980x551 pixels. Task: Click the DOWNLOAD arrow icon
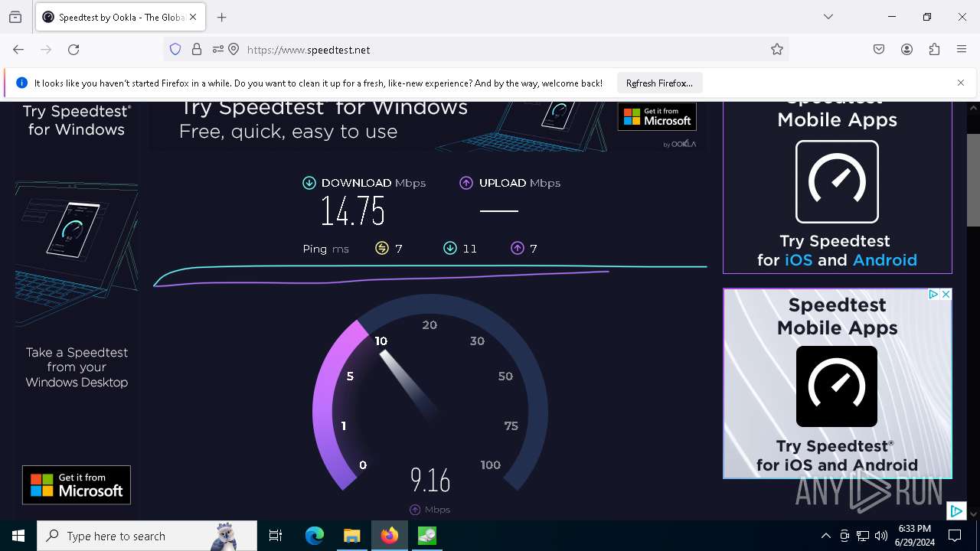pos(309,183)
